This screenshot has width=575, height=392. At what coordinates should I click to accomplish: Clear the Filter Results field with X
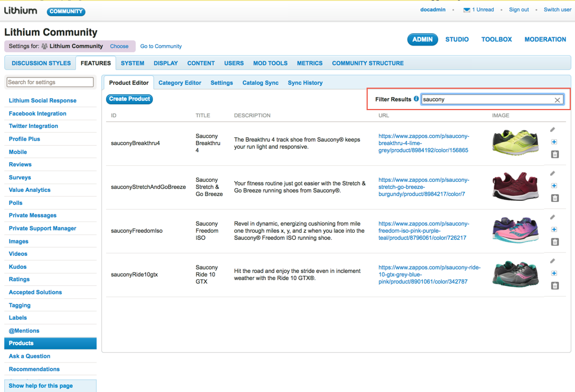pos(557,99)
